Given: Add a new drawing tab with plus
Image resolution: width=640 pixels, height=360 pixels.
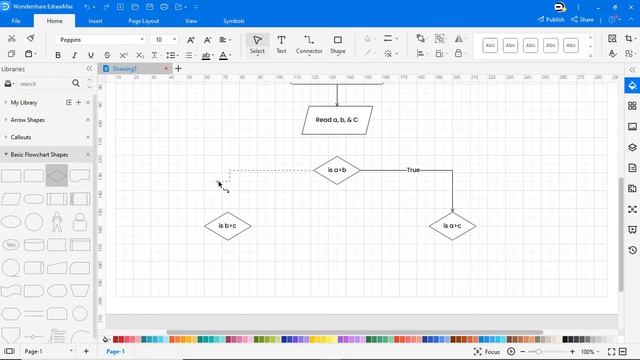Looking at the screenshot, I should [178, 69].
